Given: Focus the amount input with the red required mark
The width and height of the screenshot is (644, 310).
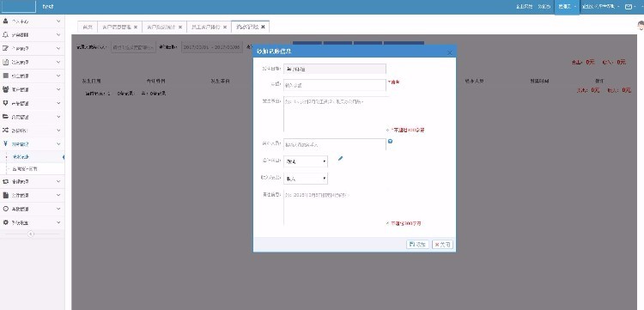Looking at the screenshot, I should [335, 85].
